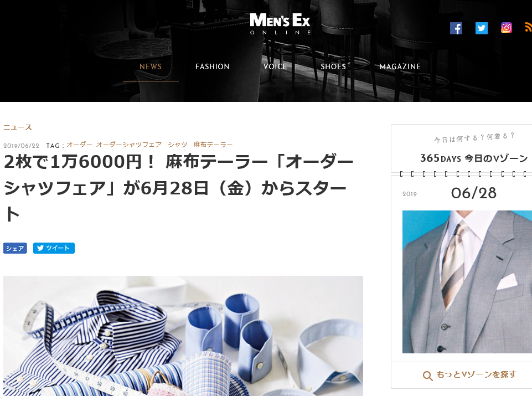
Task: Open the 麻布テーラー tag link
Action: [213, 145]
